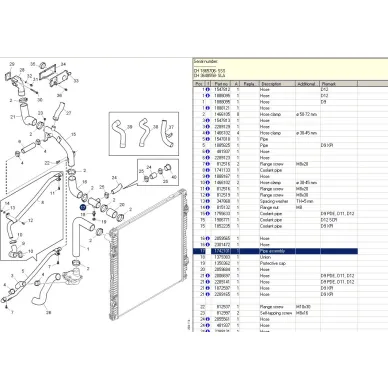Click the Additional column header
Viewport: 388px width, 388px height.
(308, 84)
